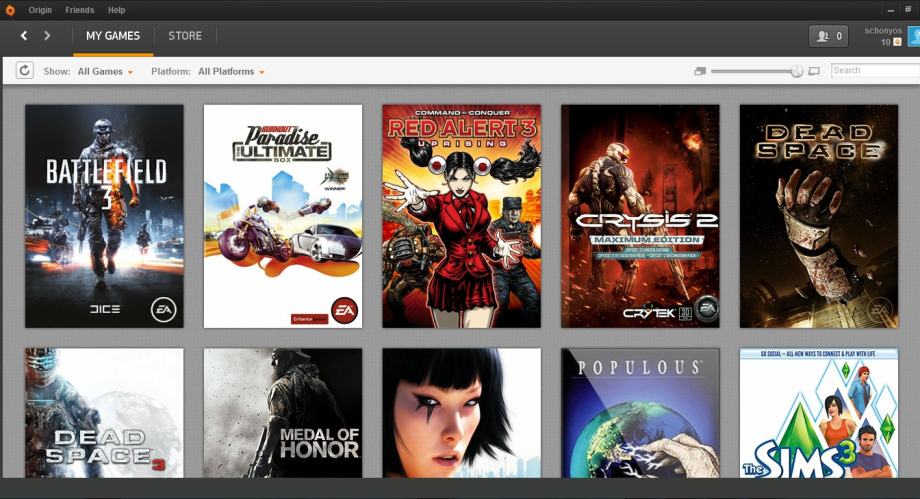The height and width of the screenshot is (499, 920).
Task: Select Crysis 2 Maximum Edition cover
Action: click(x=640, y=216)
